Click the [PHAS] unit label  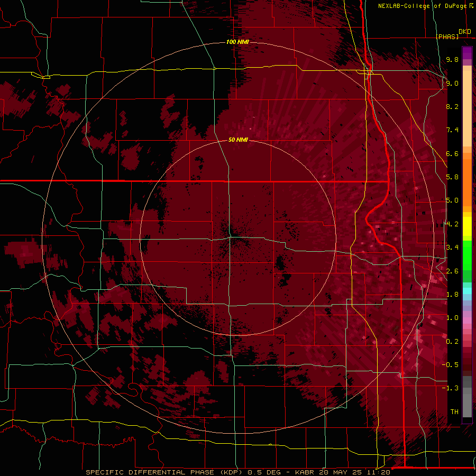tap(447, 36)
